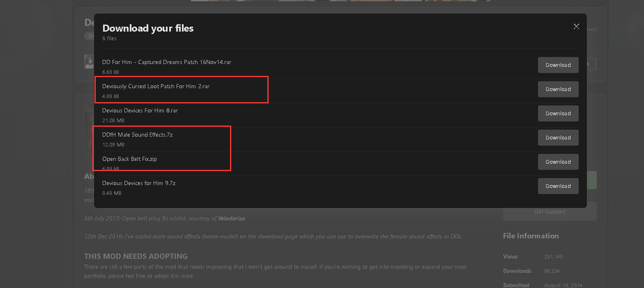Click the 21.08 MB file size
The width and height of the screenshot is (644, 288).
pos(113,121)
